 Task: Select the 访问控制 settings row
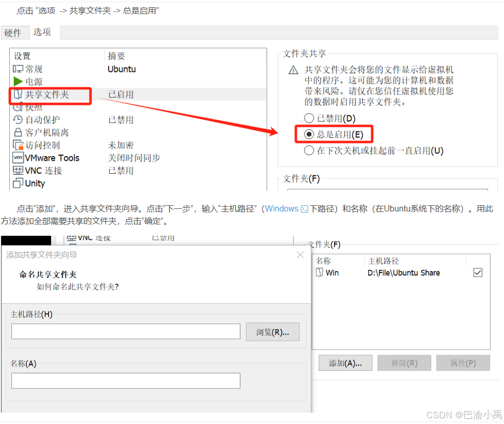click(x=138, y=145)
